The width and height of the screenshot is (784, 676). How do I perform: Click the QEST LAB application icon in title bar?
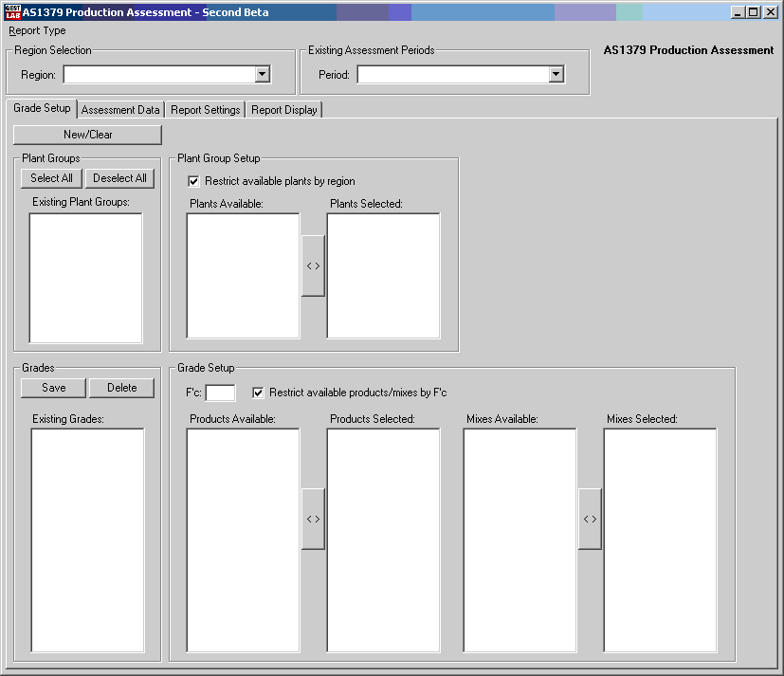click(x=12, y=12)
